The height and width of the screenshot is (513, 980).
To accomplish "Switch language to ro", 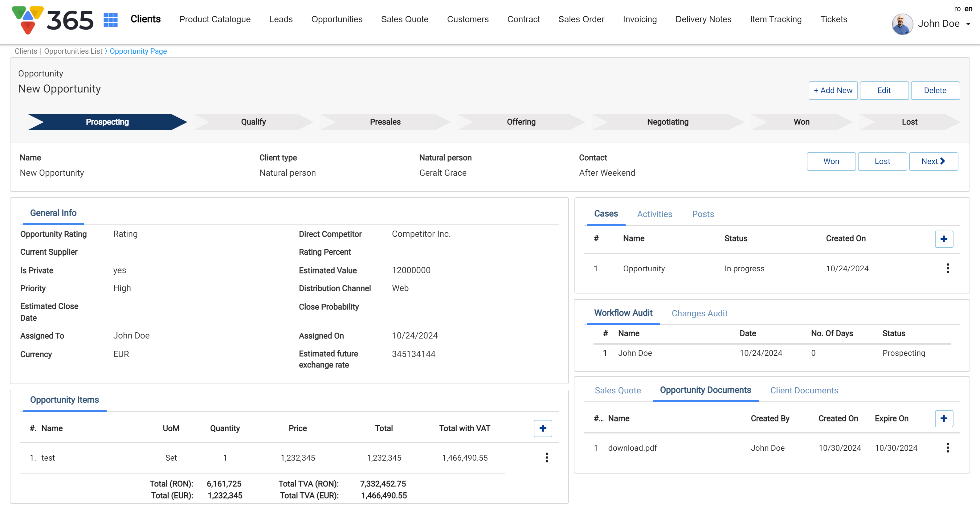I will (957, 8).
